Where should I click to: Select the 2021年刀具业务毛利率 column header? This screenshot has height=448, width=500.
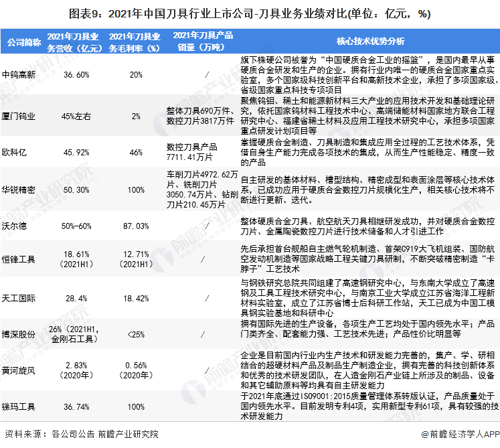(135, 42)
